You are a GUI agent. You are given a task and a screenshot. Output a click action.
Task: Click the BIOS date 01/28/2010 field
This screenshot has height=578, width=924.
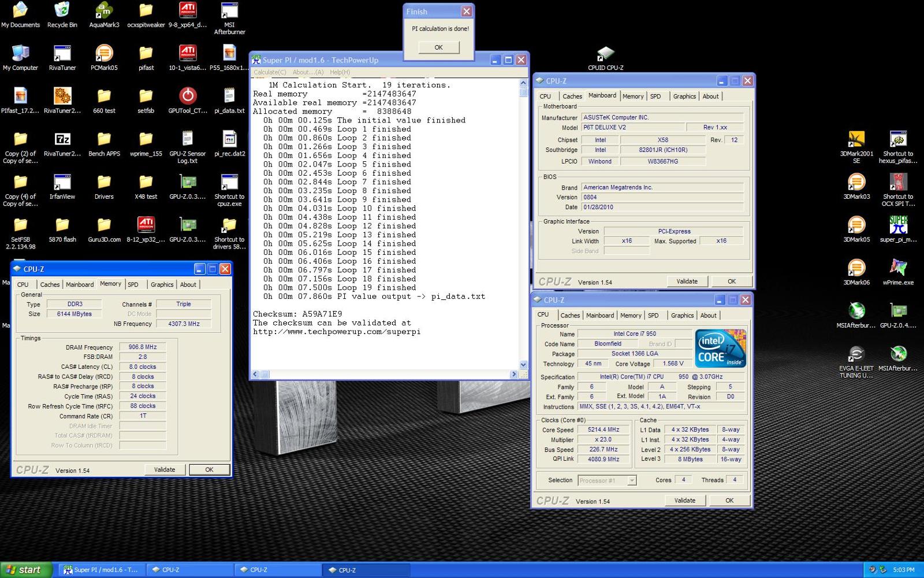[662, 207]
